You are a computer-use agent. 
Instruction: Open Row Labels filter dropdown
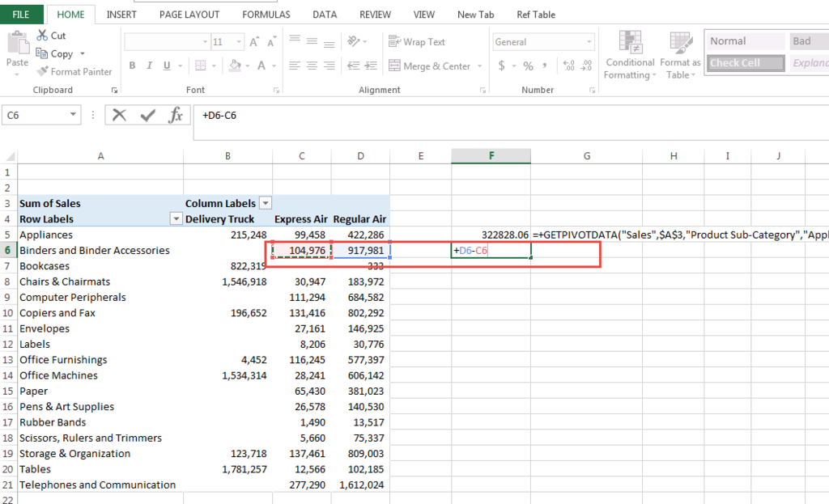click(x=176, y=218)
